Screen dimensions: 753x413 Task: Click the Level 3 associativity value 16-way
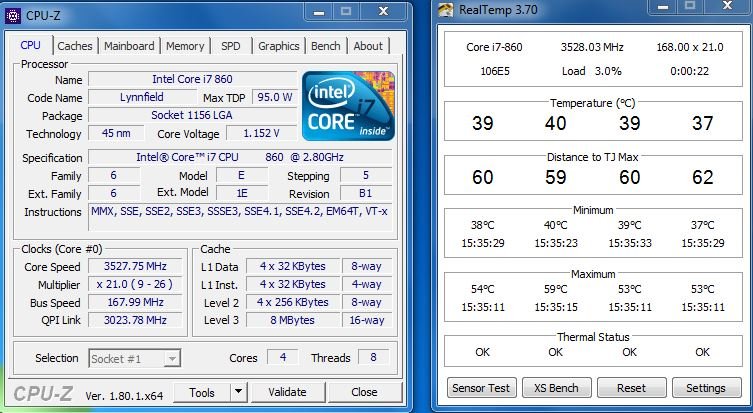[367, 320]
